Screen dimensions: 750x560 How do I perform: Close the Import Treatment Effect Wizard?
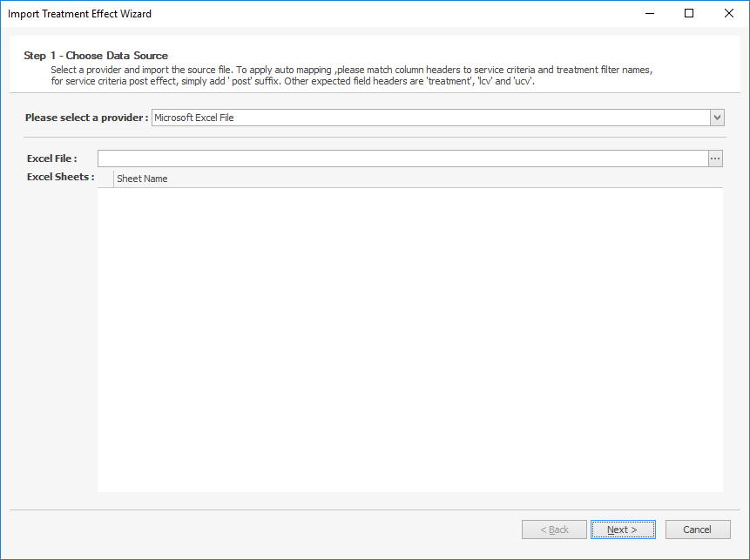[728, 14]
